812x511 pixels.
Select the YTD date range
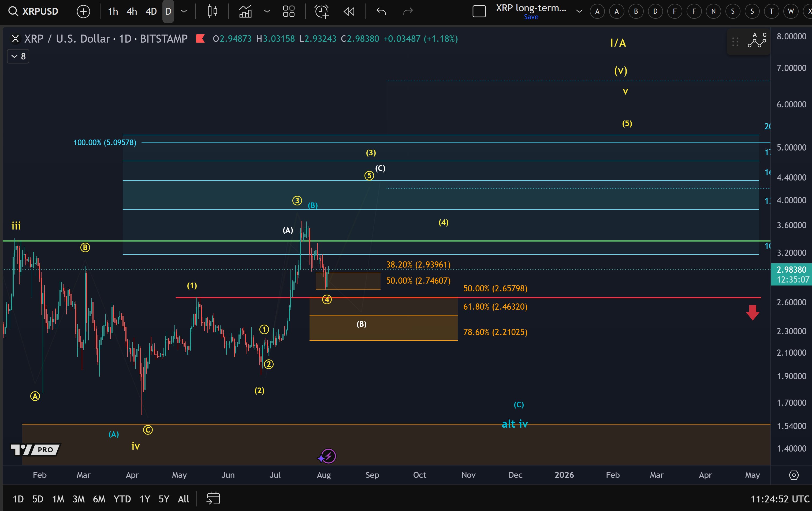(x=122, y=498)
